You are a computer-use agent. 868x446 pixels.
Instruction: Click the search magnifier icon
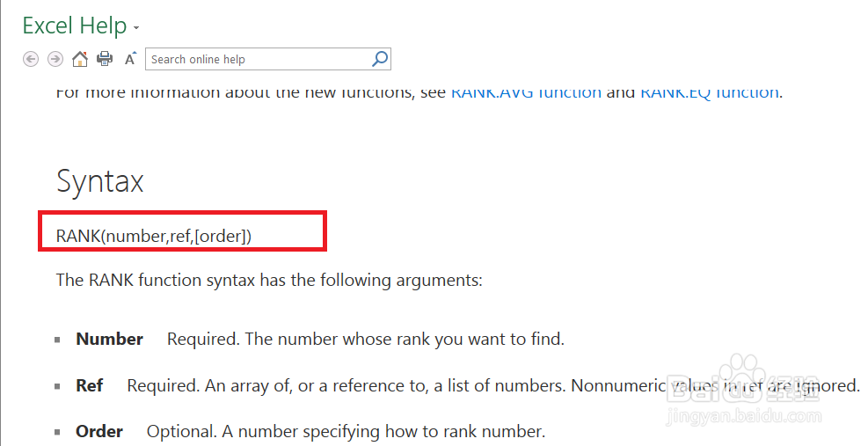(x=380, y=59)
